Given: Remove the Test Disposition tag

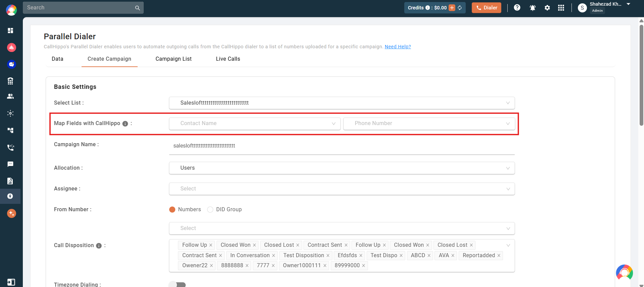Looking at the screenshot, I should pyautogui.click(x=328, y=256).
